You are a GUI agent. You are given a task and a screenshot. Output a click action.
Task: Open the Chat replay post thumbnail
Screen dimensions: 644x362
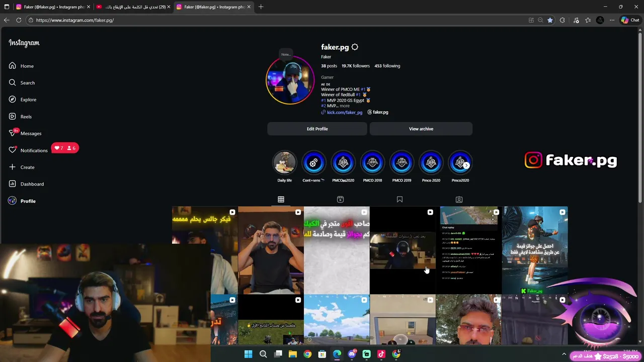[468, 250]
